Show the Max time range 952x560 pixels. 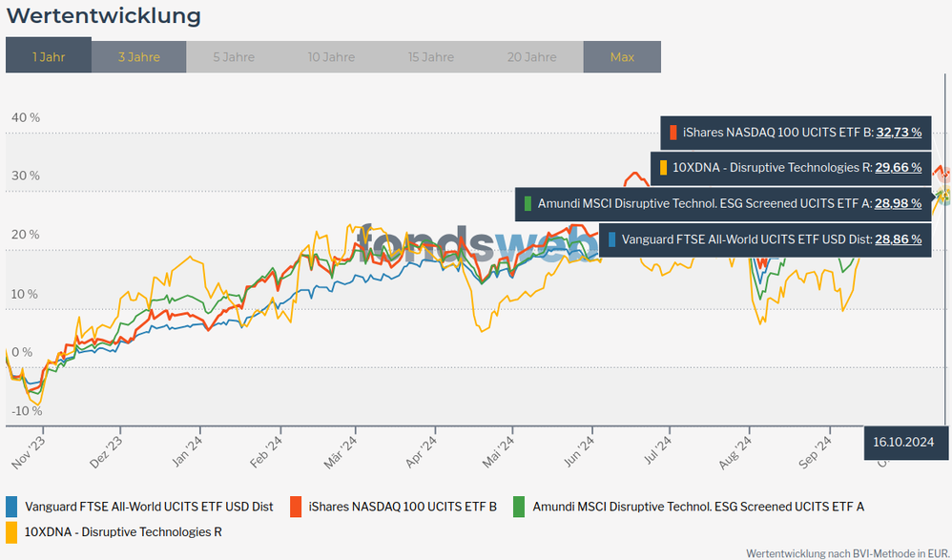coord(622,57)
